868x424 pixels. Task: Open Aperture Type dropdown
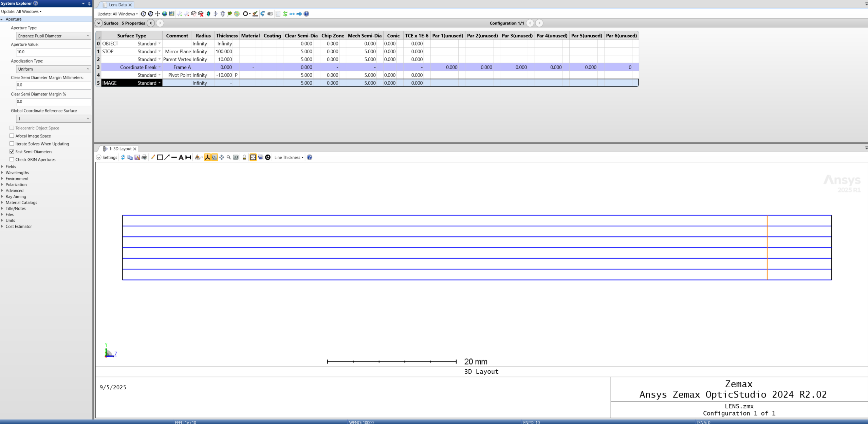54,36
